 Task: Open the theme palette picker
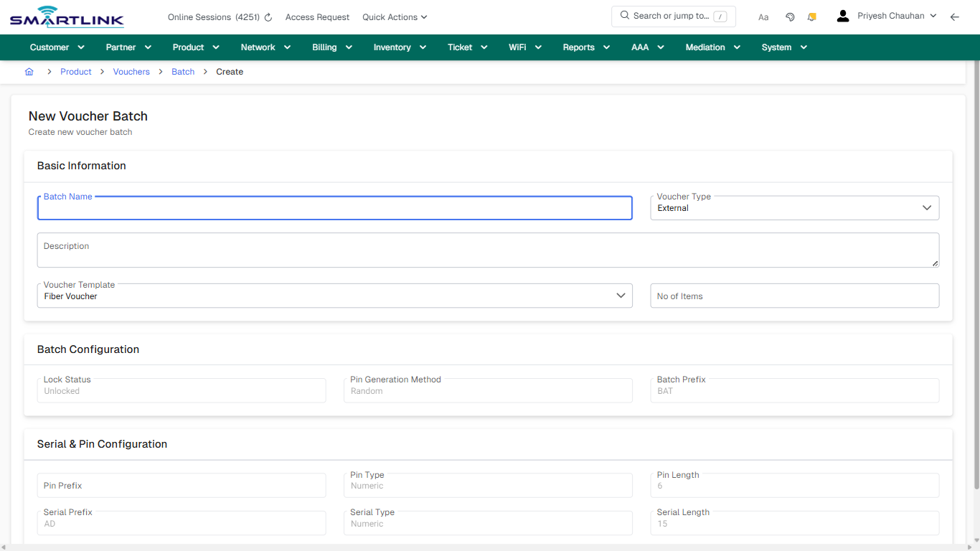[x=789, y=16]
